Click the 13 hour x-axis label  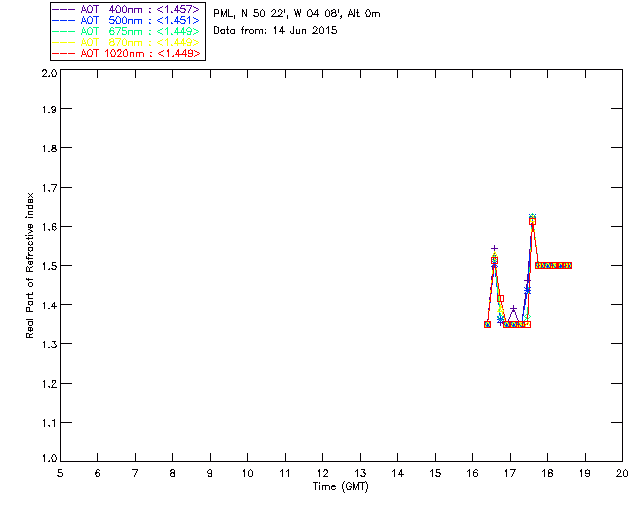(360, 473)
